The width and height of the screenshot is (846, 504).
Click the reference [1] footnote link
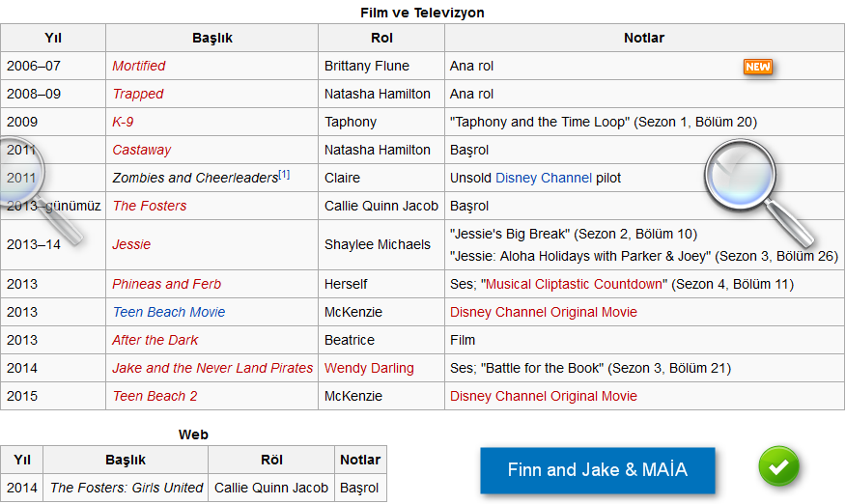[x=284, y=175]
